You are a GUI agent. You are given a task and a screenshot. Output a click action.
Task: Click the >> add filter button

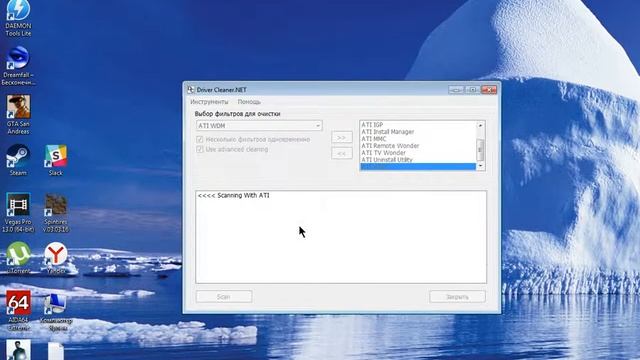[x=342, y=138]
